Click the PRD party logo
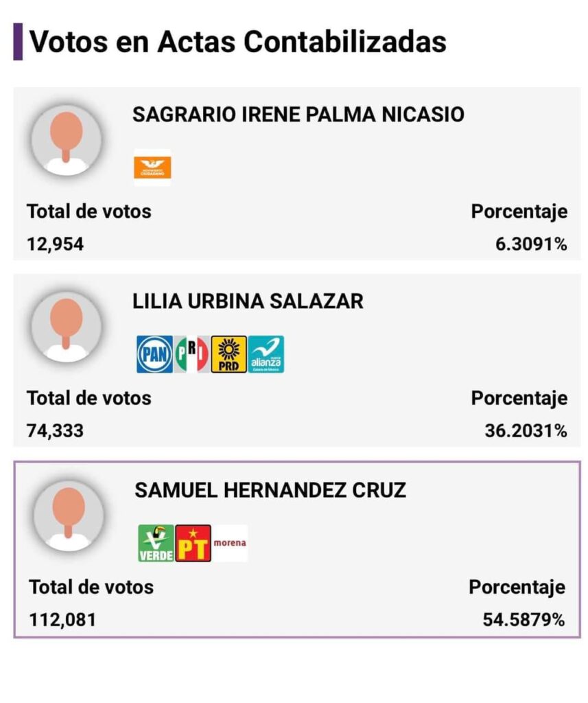 coord(228,354)
